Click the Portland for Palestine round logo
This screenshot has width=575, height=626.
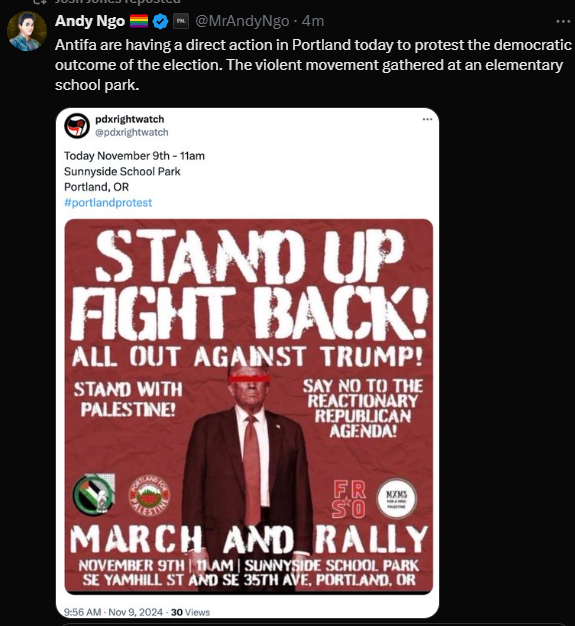click(x=149, y=496)
